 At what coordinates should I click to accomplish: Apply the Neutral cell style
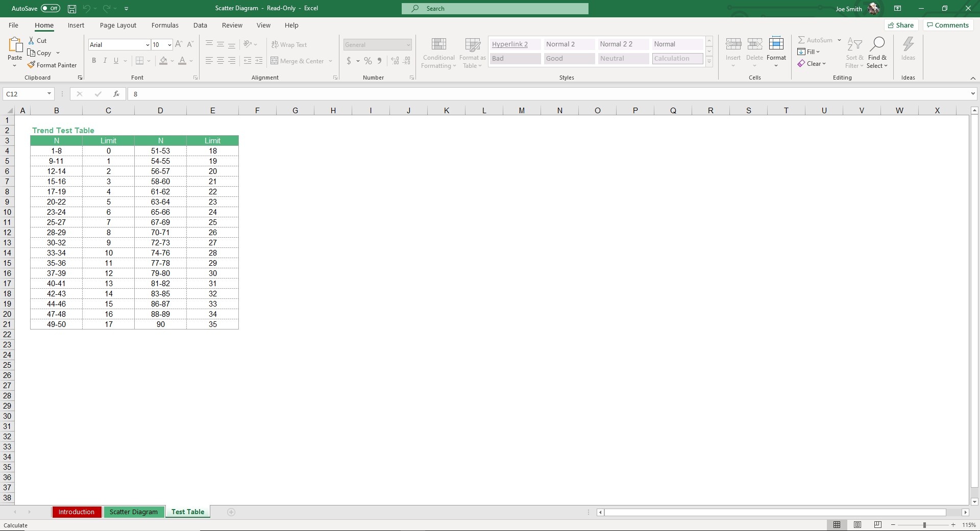pos(623,59)
